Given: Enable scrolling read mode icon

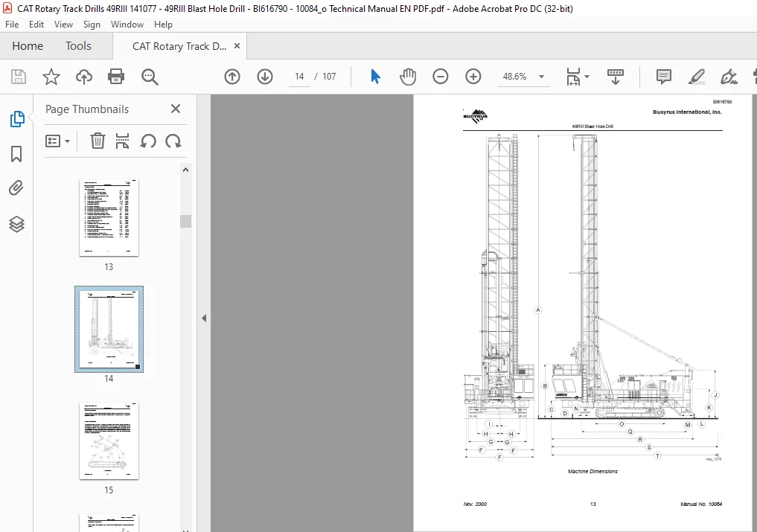Looking at the screenshot, I should (615, 77).
